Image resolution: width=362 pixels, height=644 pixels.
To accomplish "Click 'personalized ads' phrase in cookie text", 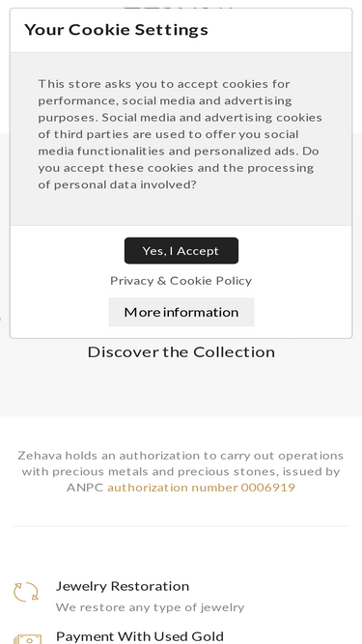I will 246,152.
